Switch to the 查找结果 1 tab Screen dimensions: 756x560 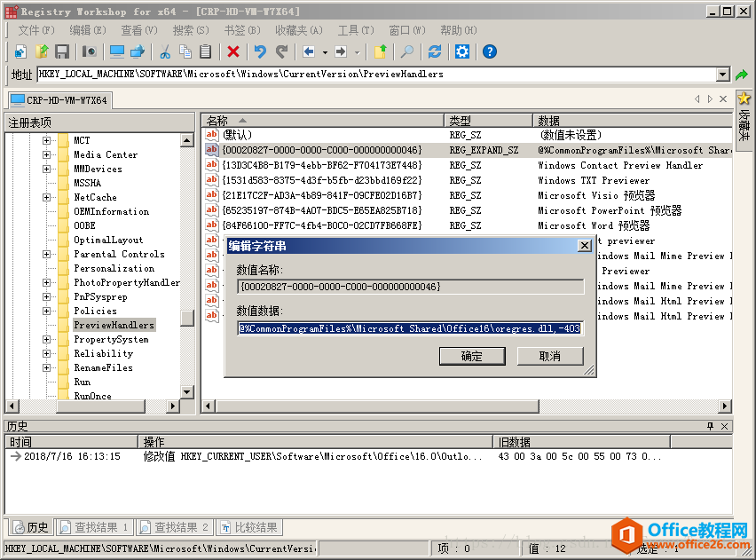click(96, 527)
